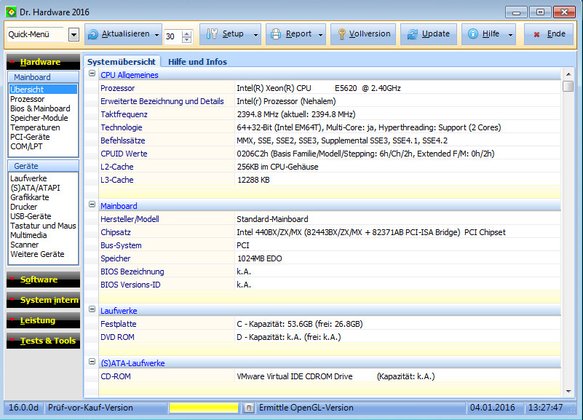Click the scrollbar down arrow
The image size is (583, 420).
pos(568,391)
